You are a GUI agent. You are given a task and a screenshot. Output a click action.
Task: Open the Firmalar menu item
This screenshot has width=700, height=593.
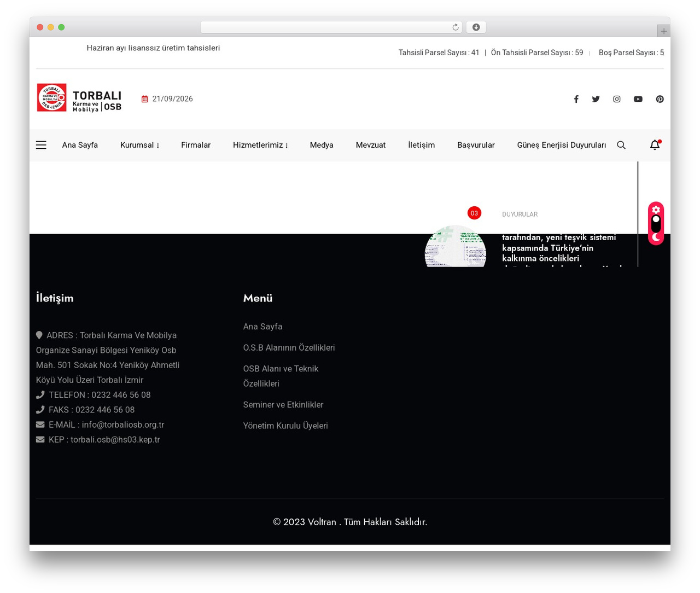[196, 145]
